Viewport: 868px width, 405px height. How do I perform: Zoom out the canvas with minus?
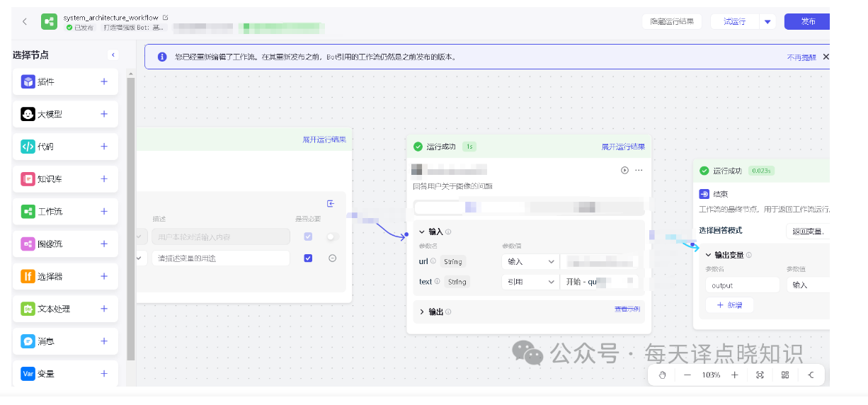click(x=687, y=375)
